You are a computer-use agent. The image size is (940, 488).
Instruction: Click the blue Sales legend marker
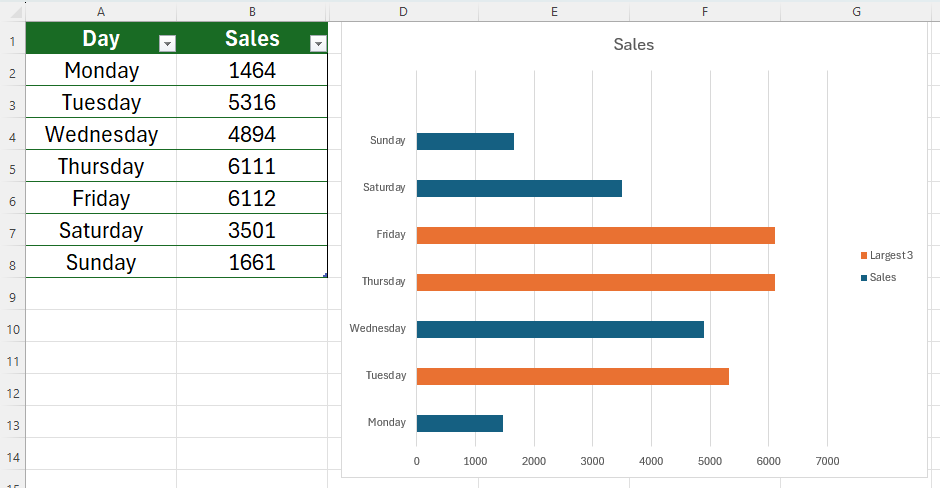coord(863,278)
